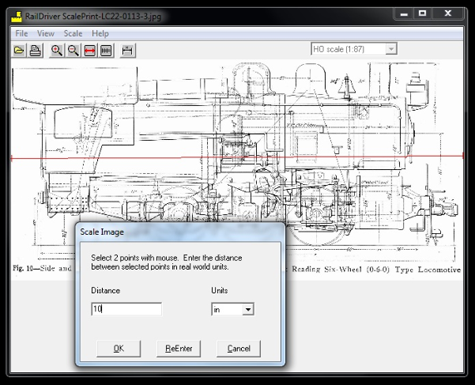This screenshot has width=475, height=385.
Task: Click the red horizontal measurement line
Action: point(237,156)
